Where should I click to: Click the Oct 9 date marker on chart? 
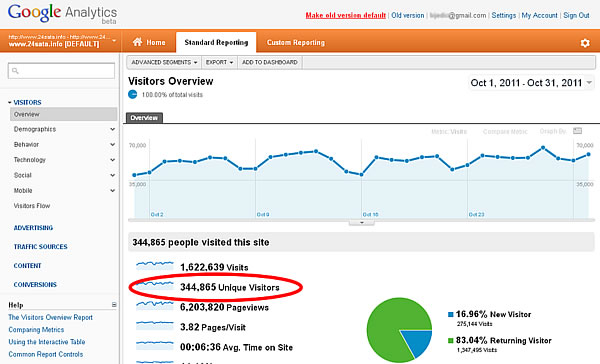pos(263,214)
